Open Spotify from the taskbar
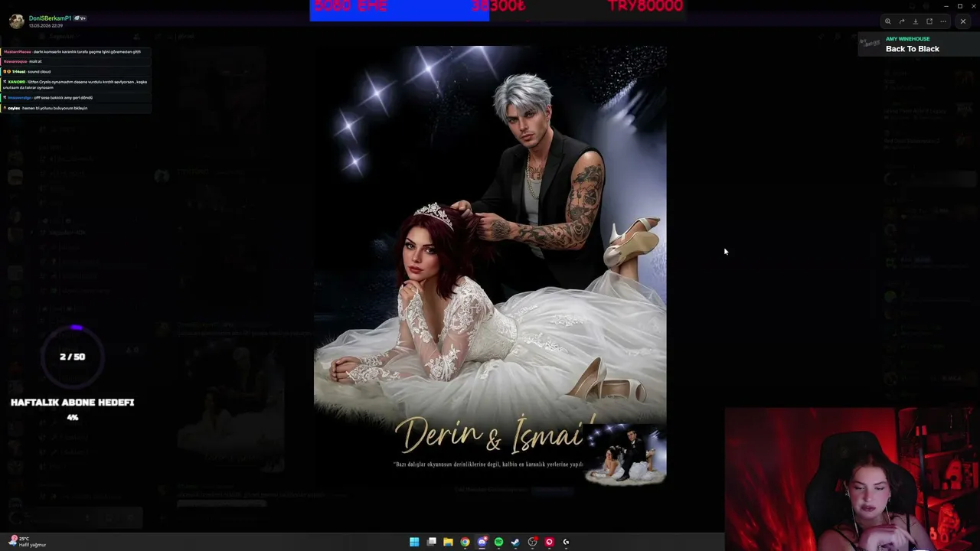Image resolution: width=980 pixels, height=551 pixels. click(x=498, y=542)
